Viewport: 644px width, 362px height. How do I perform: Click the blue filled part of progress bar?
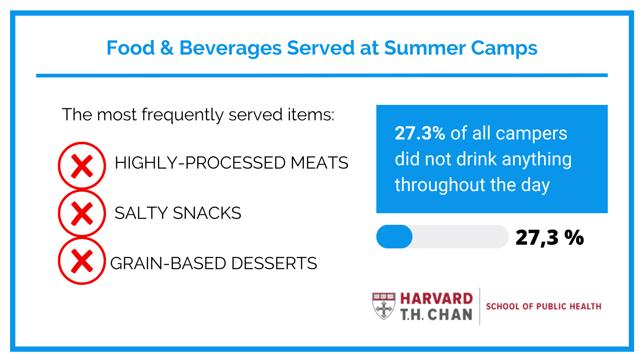[394, 237]
